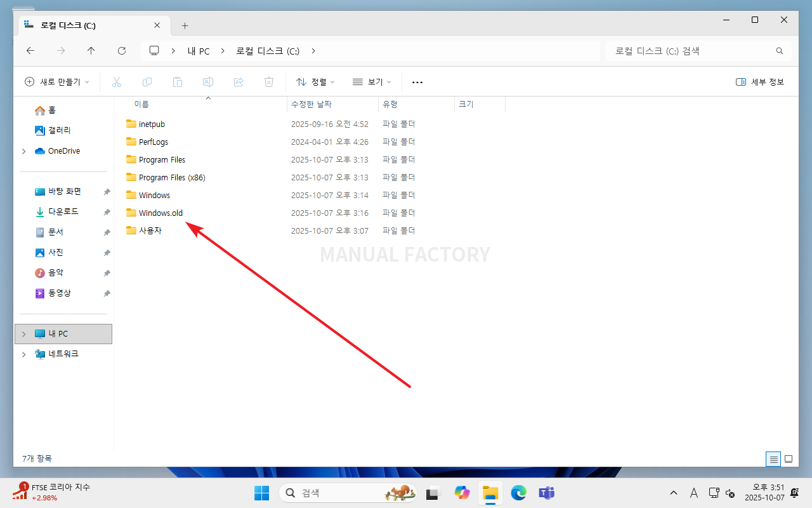The width and height of the screenshot is (812, 508).
Task: Open Microsoft Teams taskbar icon
Action: (x=546, y=493)
